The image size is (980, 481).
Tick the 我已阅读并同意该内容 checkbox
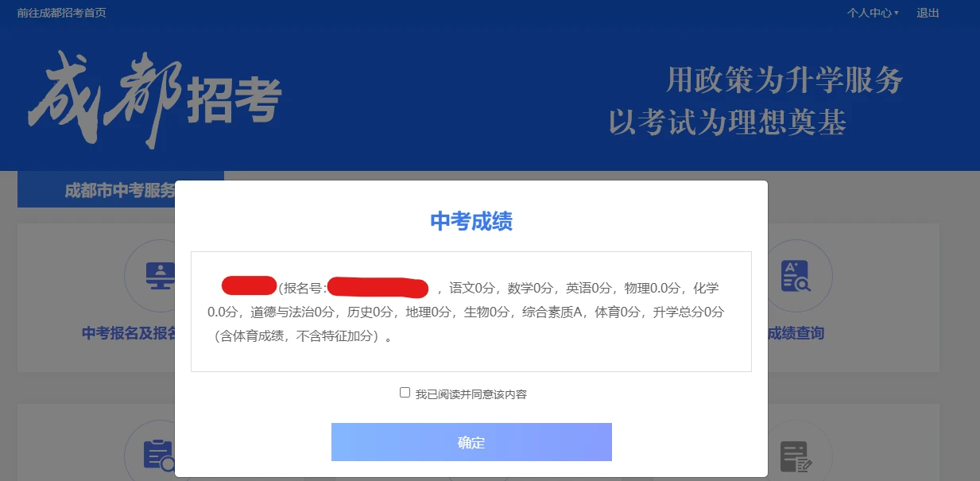click(405, 393)
